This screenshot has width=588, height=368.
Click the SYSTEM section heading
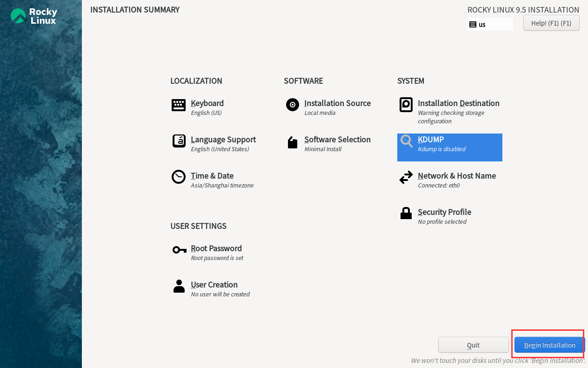[x=411, y=81]
